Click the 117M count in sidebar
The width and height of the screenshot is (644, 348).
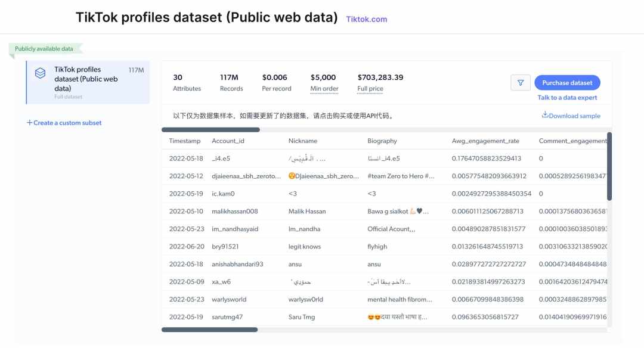point(137,70)
